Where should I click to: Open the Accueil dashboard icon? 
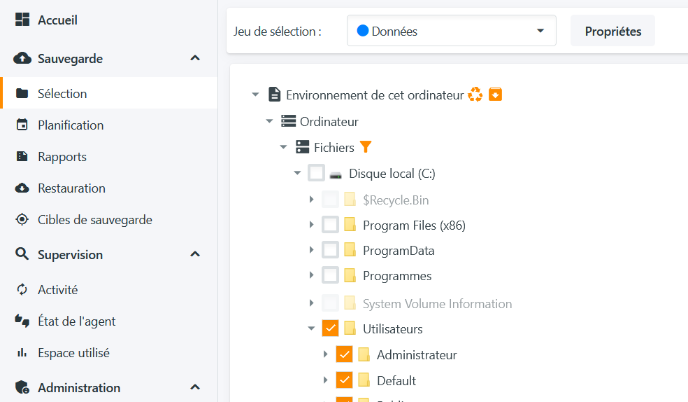point(22,20)
